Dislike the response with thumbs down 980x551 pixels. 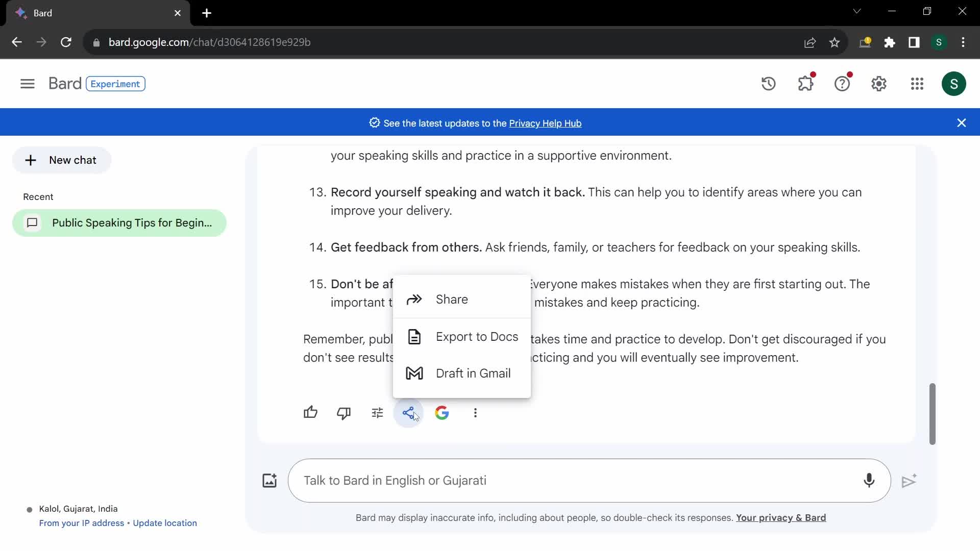[344, 413]
